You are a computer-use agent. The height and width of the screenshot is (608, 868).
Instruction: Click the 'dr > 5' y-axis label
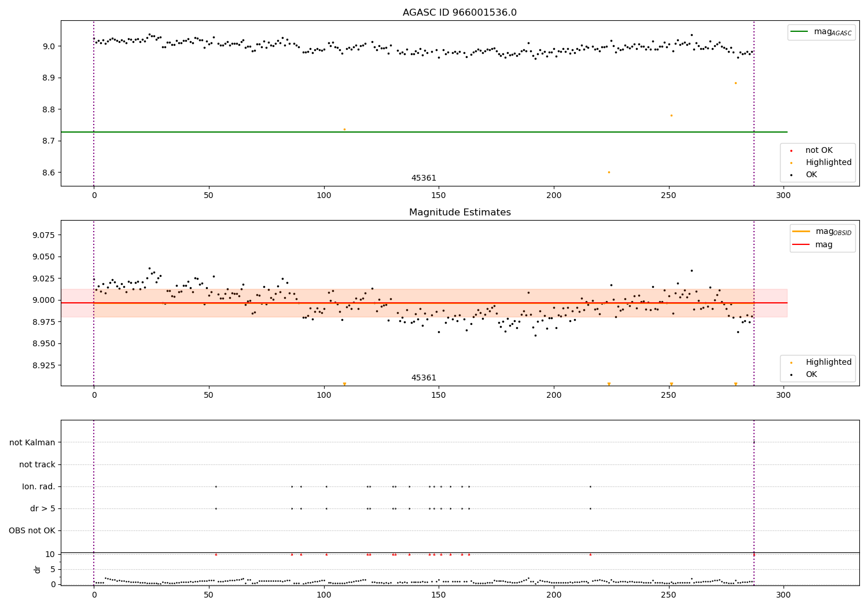point(43,509)
